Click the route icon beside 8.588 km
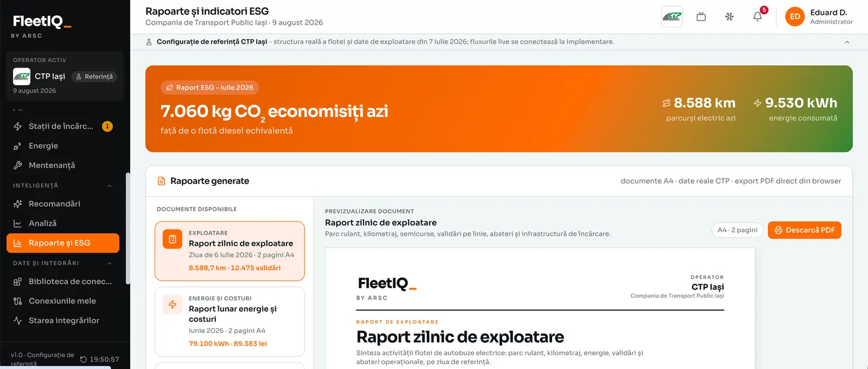This screenshot has width=868, height=369. [666, 103]
